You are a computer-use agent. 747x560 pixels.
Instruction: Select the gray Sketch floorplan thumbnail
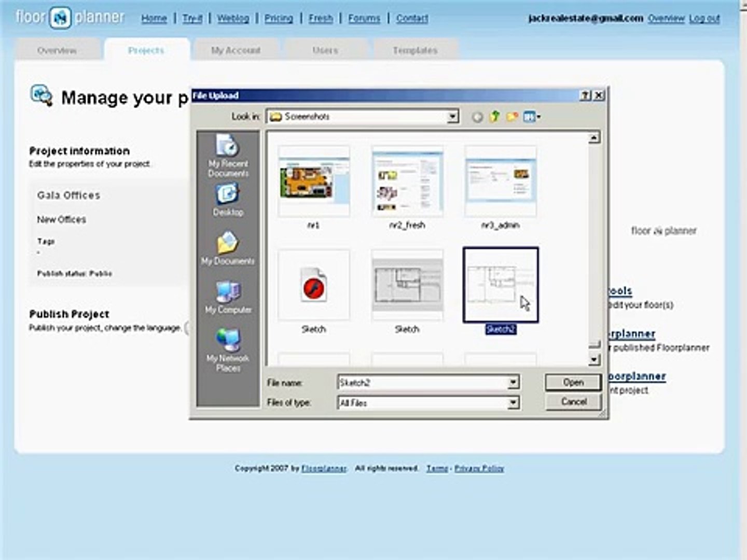407,285
